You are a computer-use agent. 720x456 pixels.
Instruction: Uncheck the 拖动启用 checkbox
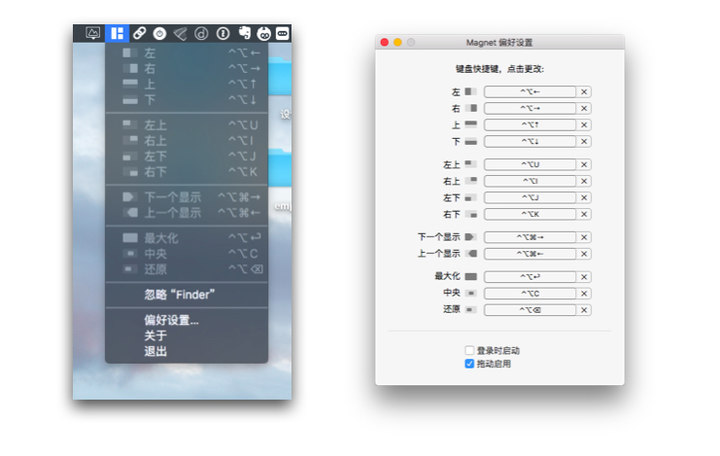coord(469,364)
